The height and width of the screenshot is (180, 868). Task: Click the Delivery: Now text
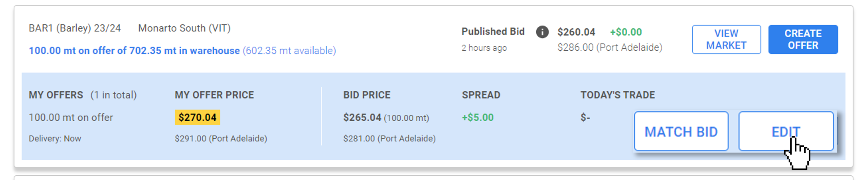pyautogui.click(x=55, y=139)
